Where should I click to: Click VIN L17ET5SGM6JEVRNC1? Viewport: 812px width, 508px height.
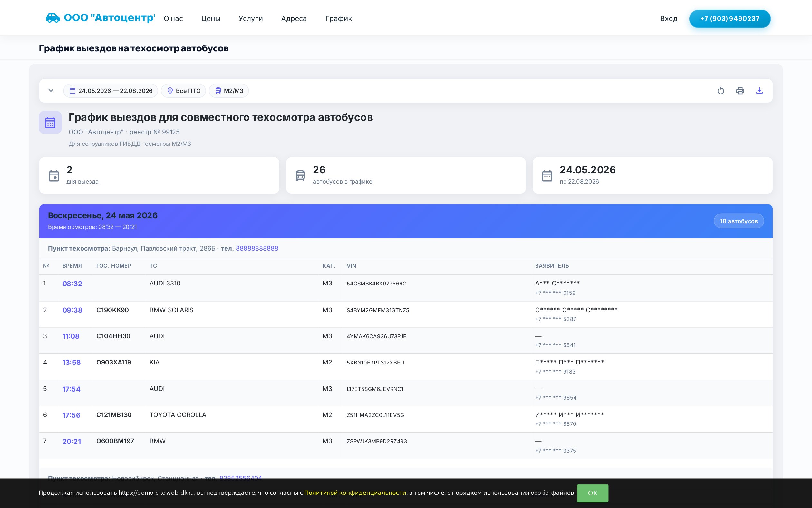coord(375,389)
